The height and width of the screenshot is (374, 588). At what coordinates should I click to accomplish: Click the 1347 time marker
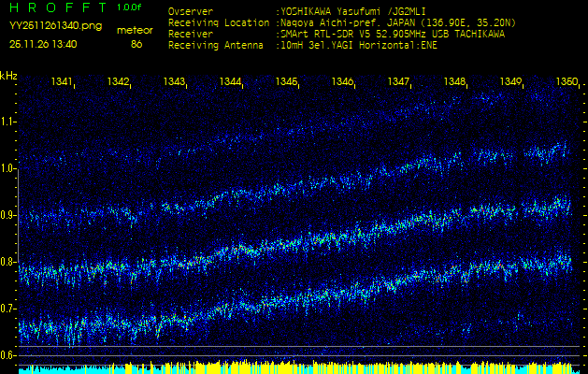point(398,82)
